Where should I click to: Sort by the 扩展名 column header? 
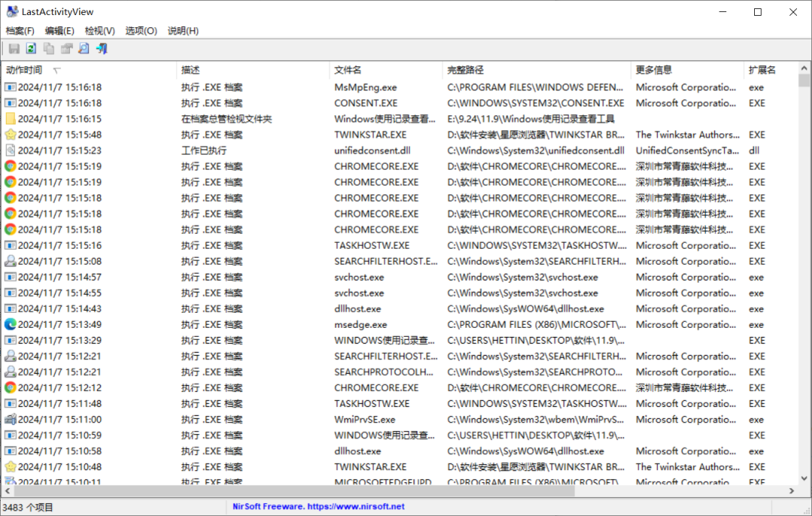[x=771, y=70]
